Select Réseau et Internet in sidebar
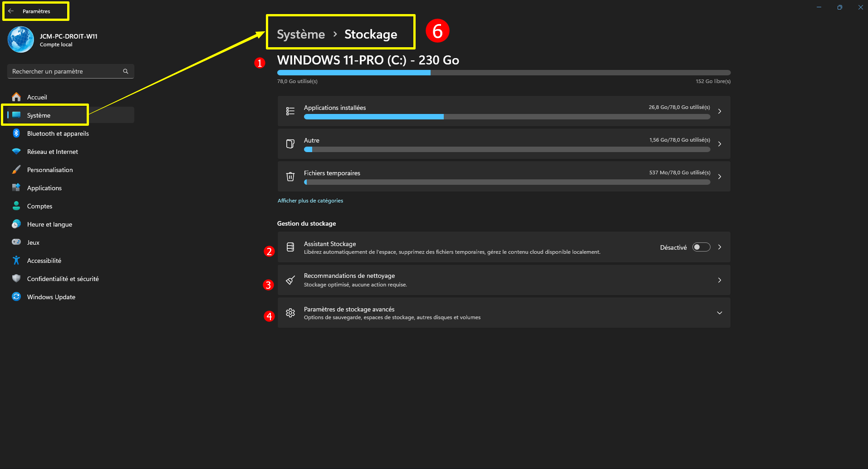868x469 pixels. tap(53, 152)
